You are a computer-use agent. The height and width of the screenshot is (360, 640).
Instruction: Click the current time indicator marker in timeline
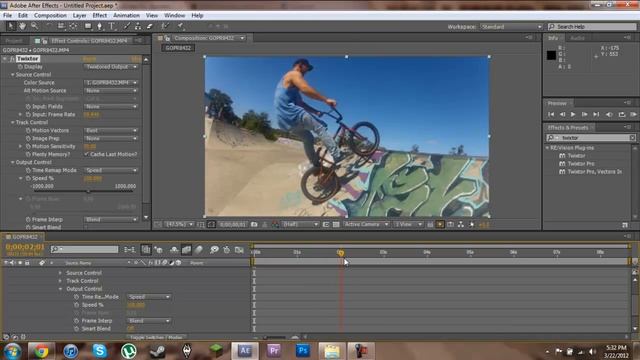[340, 253]
